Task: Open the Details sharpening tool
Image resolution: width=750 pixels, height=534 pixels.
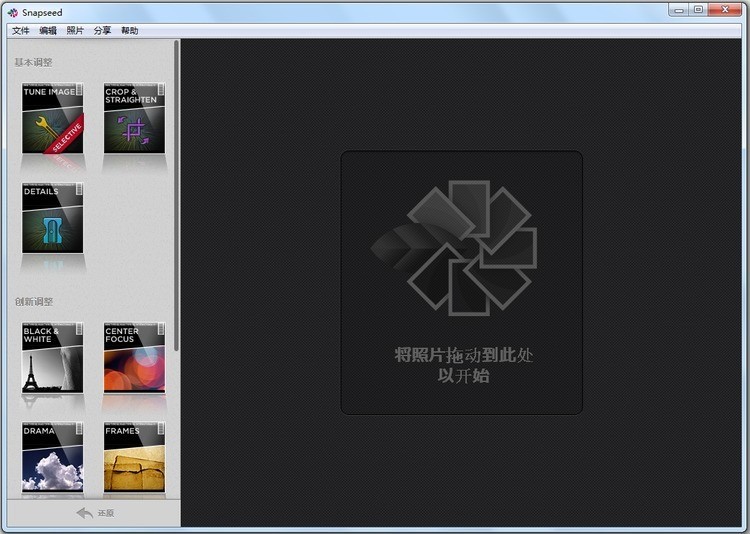Action: (x=52, y=218)
